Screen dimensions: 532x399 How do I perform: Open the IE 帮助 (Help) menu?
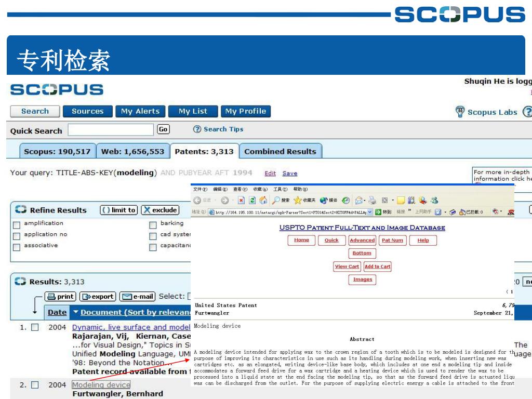point(301,189)
